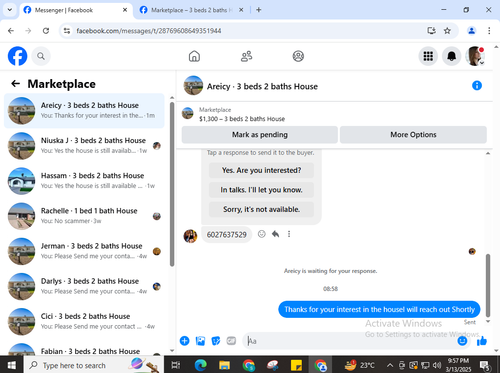Open the account profile picture menu
The image size is (500, 373).
(475, 56)
